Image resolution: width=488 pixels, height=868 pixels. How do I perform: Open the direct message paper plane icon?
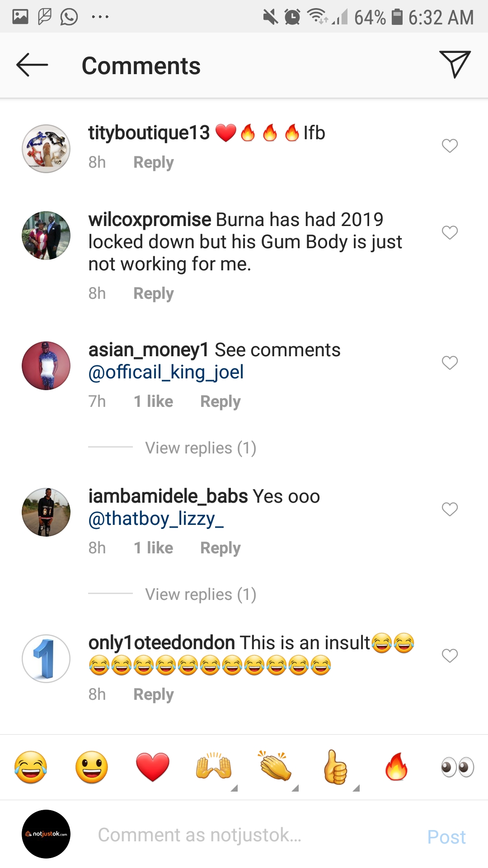pos(455,64)
